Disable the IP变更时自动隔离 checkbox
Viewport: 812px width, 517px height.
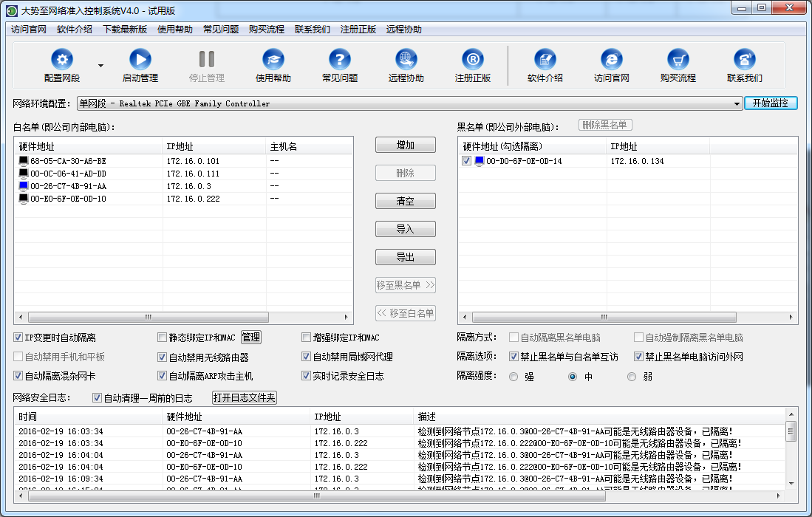(x=18, y=338)
